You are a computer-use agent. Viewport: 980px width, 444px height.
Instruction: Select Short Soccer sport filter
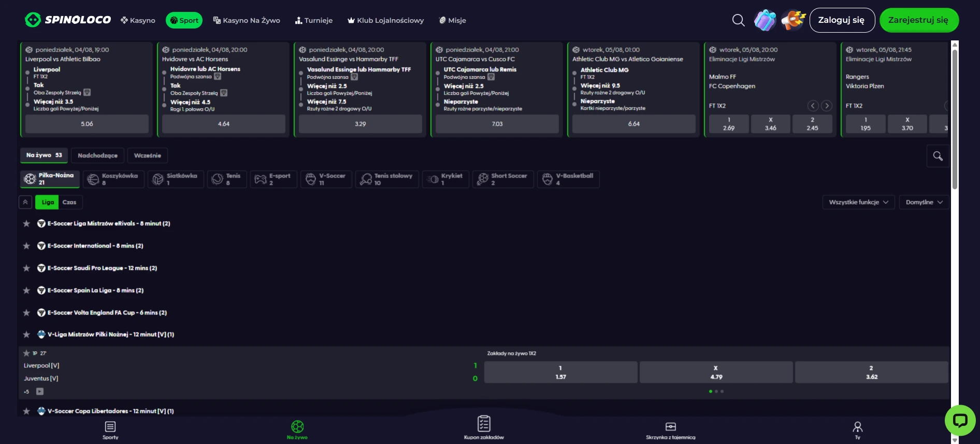tap(503, 179)
